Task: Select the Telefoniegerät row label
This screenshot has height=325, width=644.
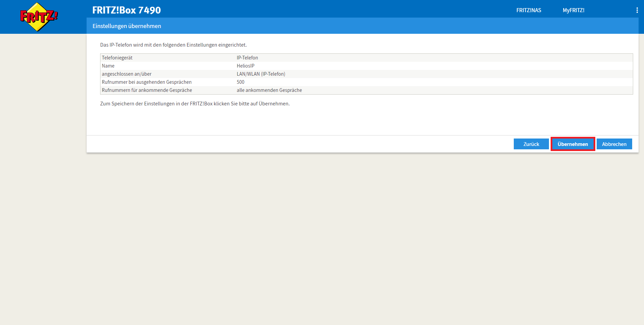Action: click(117, 58)
